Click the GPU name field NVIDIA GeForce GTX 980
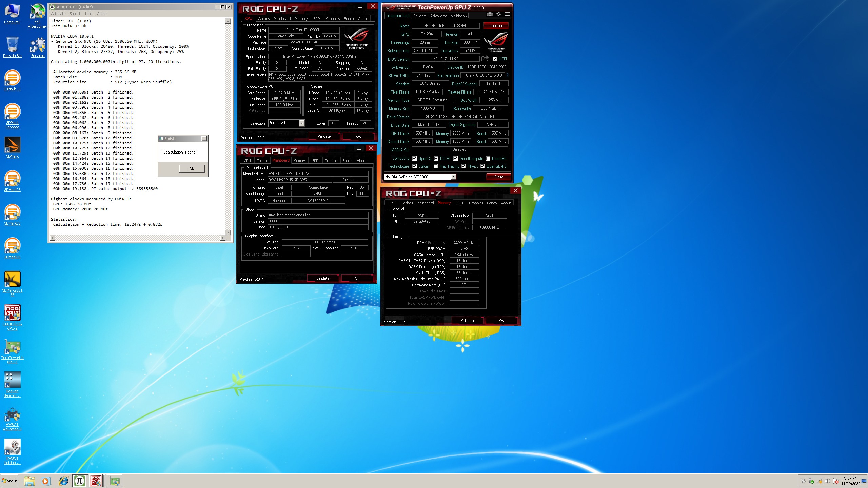The image size is (868, 488). click(x=446, y=26)
